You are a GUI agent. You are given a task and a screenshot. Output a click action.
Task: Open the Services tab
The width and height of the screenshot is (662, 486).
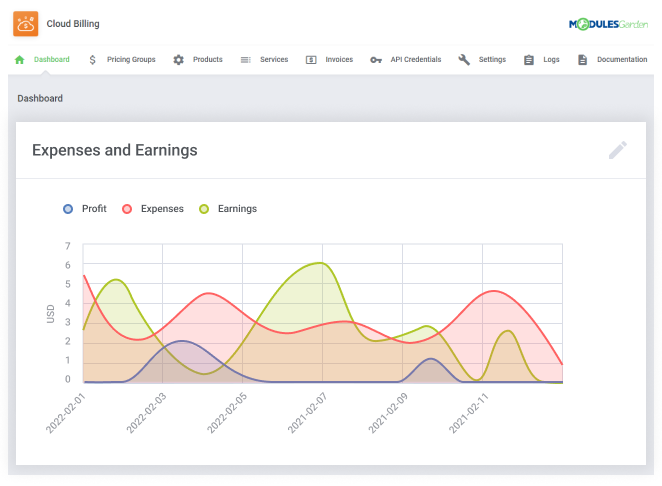[x=274, y=60]
